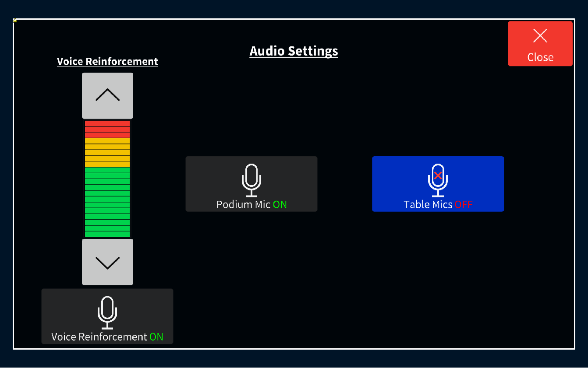This screenshot has width=588, height=368.
Task: Raise the Voice Reinforcement volume
Action: pos(107,95)
